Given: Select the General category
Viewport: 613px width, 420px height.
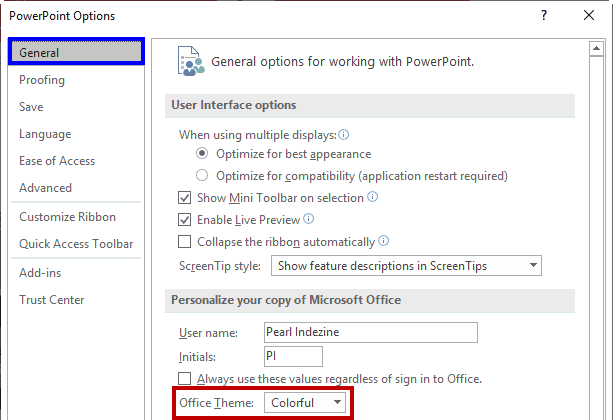Looking at the screenshot, I should click(x=76, y=52).
